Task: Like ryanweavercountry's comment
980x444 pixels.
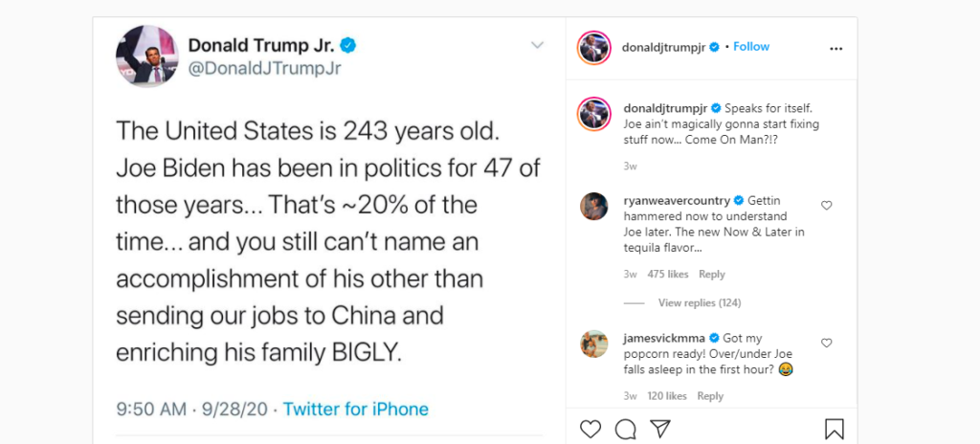Action: pos(827,206)
